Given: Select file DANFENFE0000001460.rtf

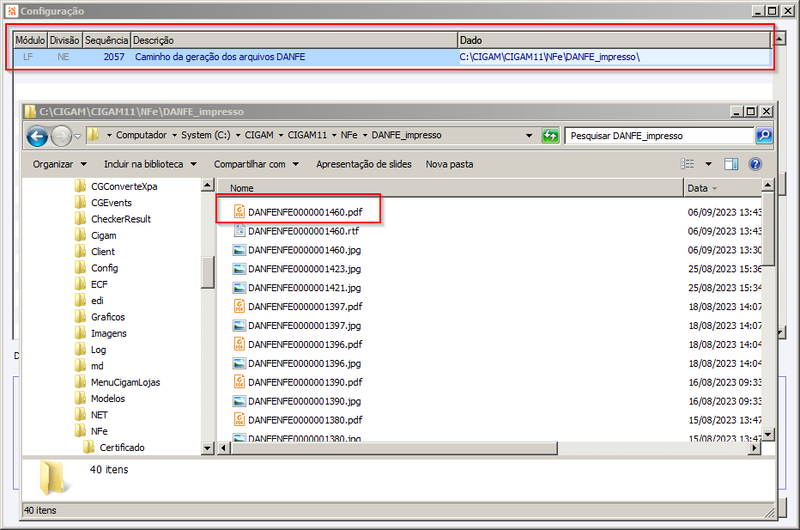Looking at the screenshot, I should click(296, 231).
